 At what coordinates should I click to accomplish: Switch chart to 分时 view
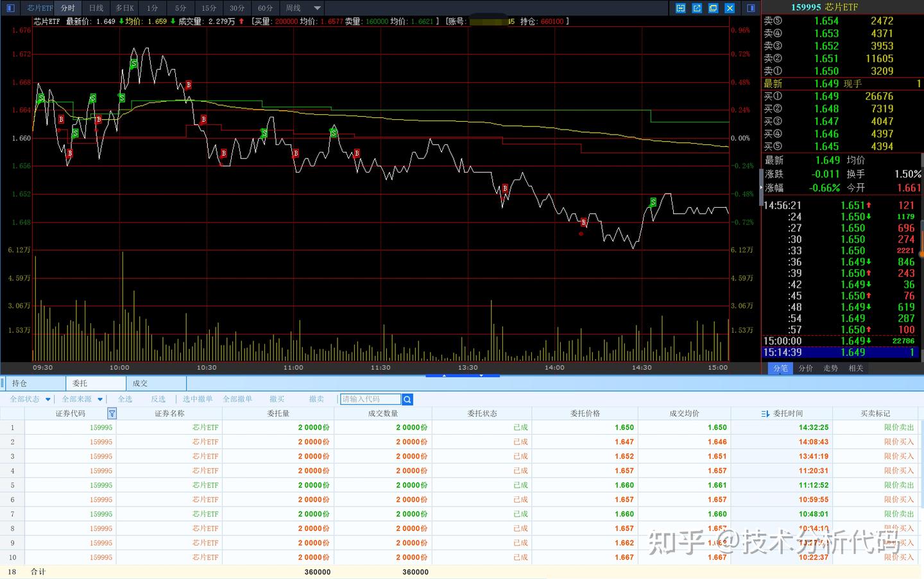pos(68,8)
